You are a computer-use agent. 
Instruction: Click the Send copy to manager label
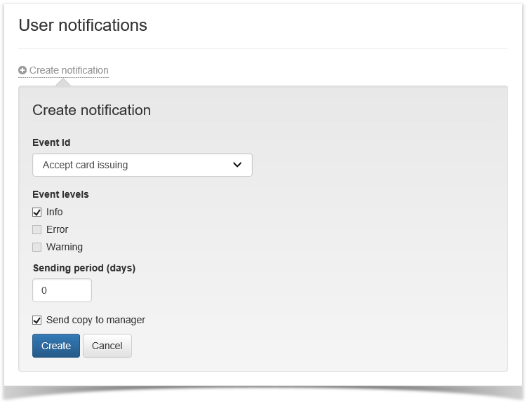point(95,320)
